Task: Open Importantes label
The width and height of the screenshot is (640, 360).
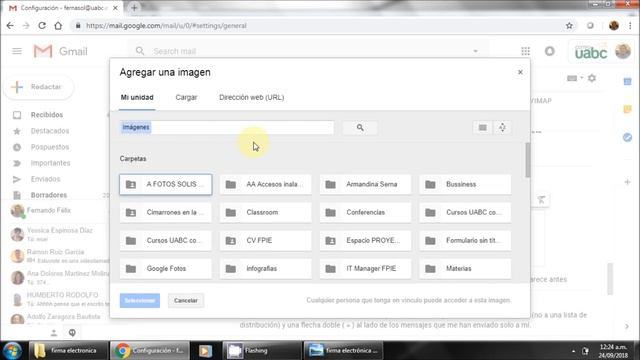Action: 51,163
